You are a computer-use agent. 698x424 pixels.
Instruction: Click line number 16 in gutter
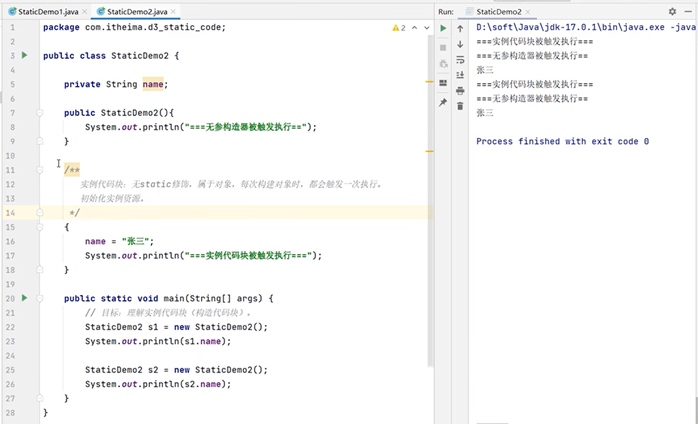[10, 241]
